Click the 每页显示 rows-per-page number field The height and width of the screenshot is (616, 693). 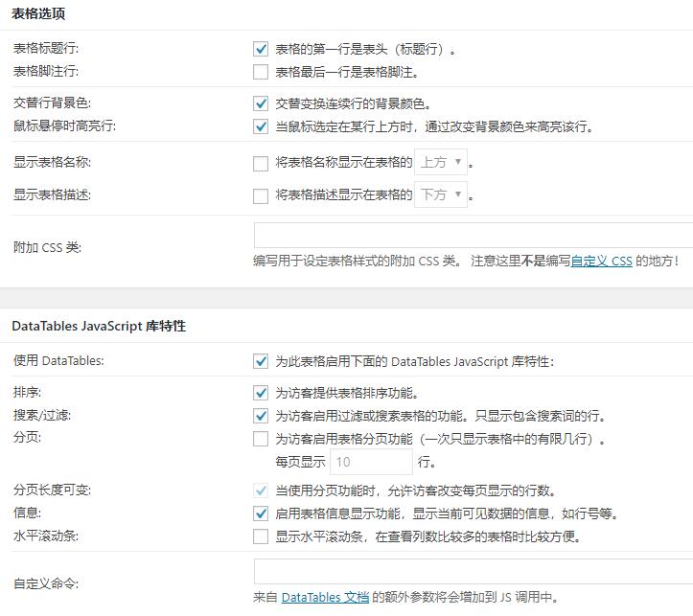coord(371,462)
